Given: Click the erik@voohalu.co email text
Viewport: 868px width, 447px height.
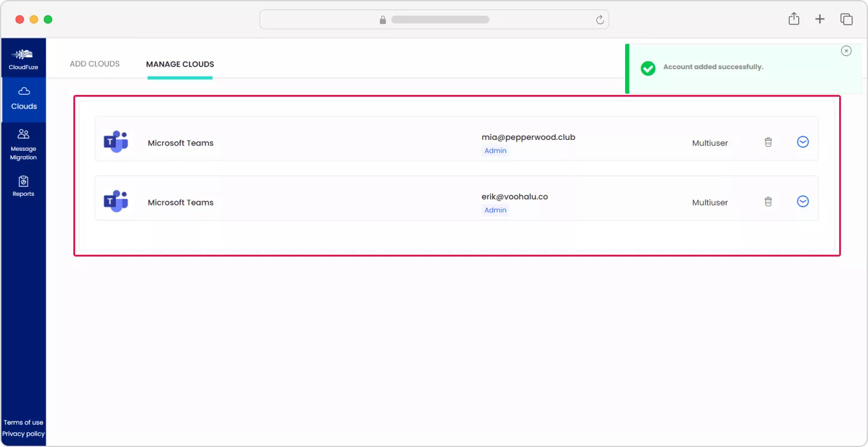Looking at the screenshot, I should (515, 196).
